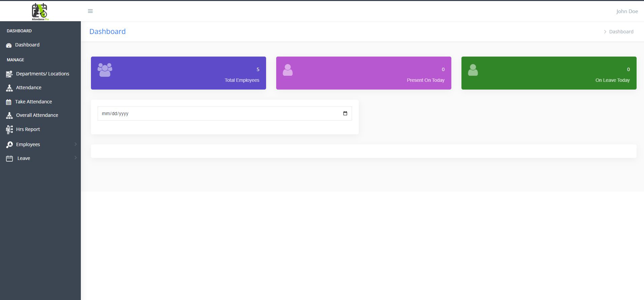Click the On Leave Today count 0

[629, 69]
